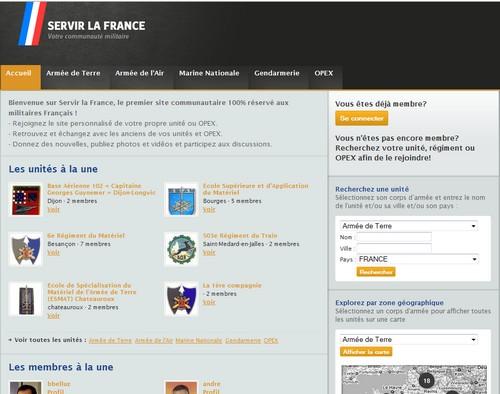
Task: Click the SERVIR LA FRANCE site title
Action: (96, 26)
